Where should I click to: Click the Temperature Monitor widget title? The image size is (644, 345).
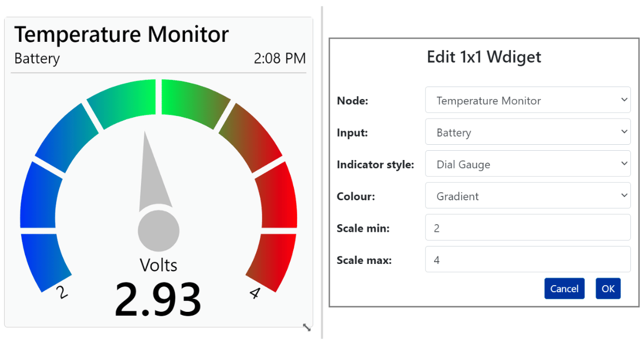pyautogui.click(x=122, y=34)
